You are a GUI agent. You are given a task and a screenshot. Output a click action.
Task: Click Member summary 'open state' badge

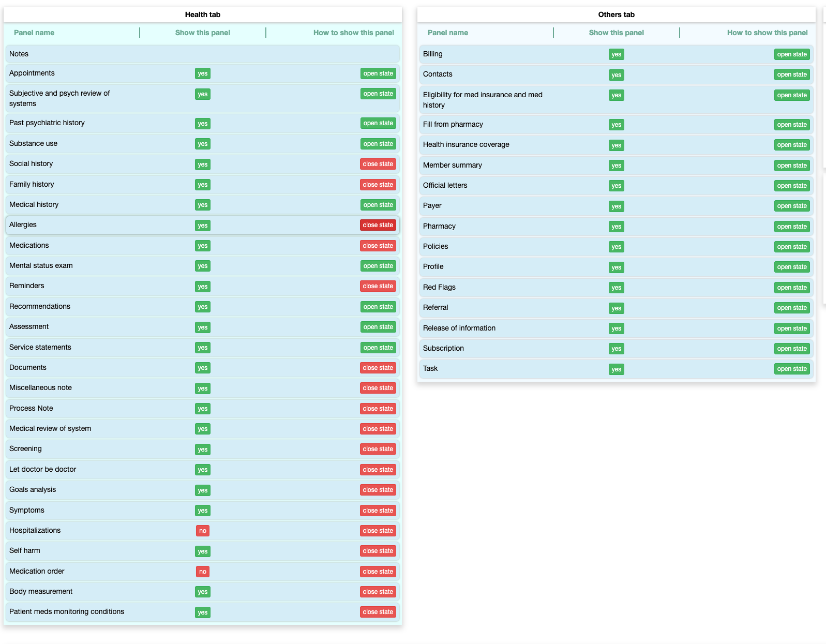click(x=792, y=166)
